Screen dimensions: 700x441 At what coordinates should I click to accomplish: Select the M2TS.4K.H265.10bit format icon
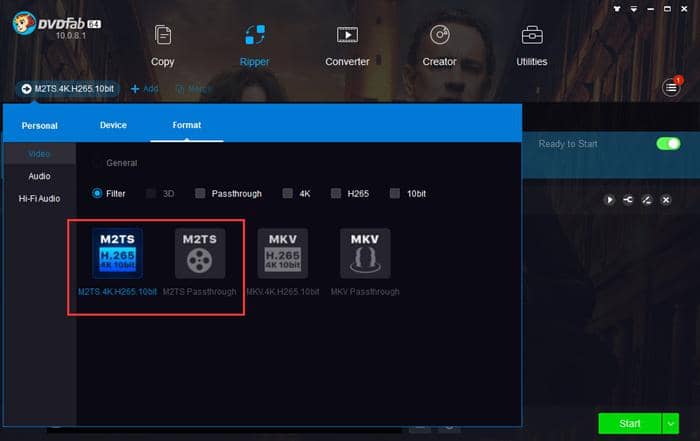click(117, 253)
